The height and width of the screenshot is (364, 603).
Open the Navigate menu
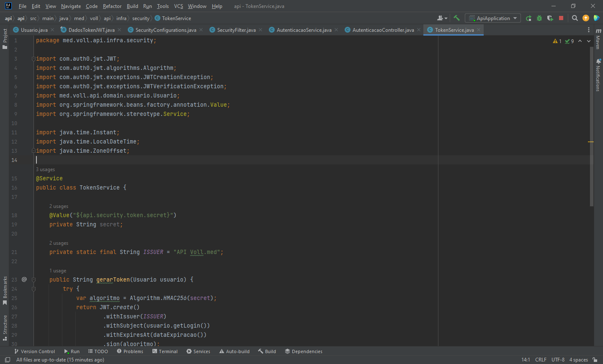point(71,6)
